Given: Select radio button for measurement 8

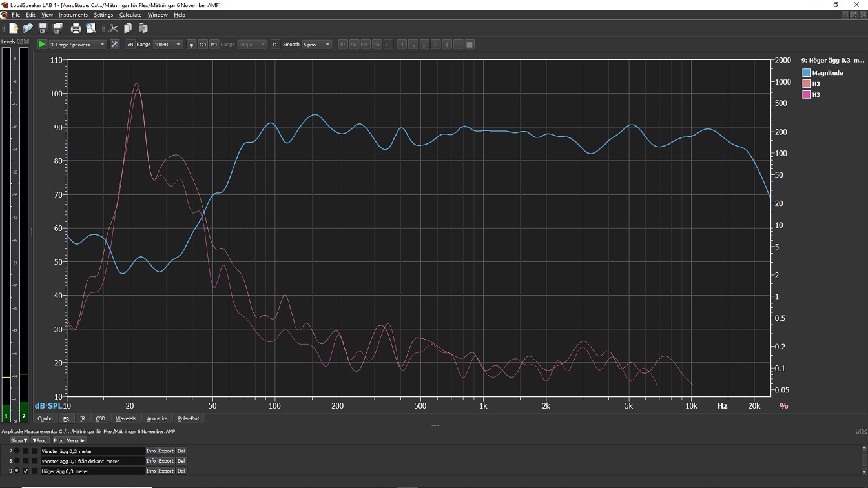Looking at the screenshot, I should pyautogui.click(x=17, y=461).
